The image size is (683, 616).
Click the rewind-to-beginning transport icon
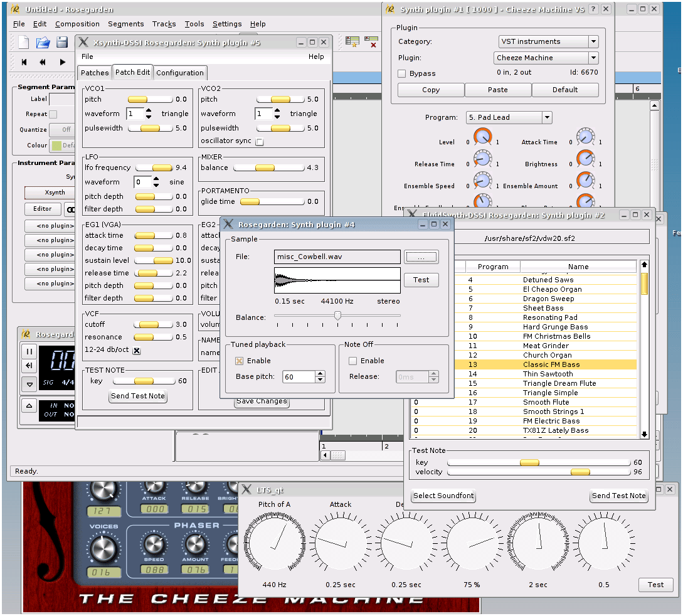tap(24, 62)
